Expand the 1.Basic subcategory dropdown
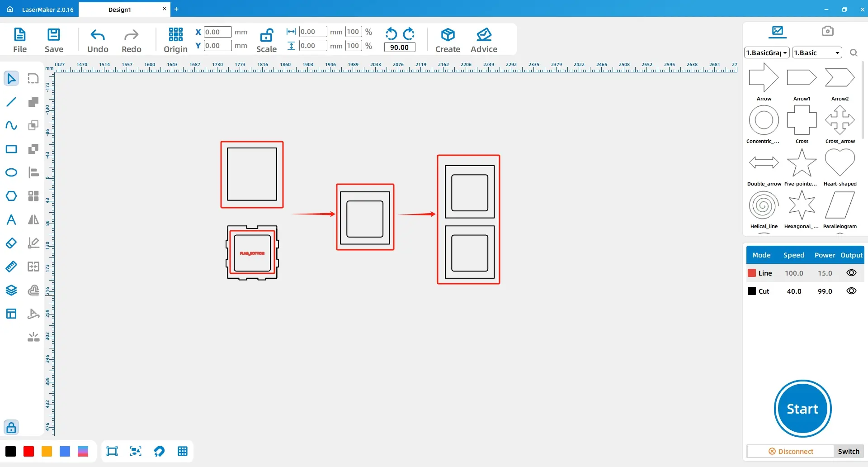This screenshot has width=868, height=467. pos(817,52)
